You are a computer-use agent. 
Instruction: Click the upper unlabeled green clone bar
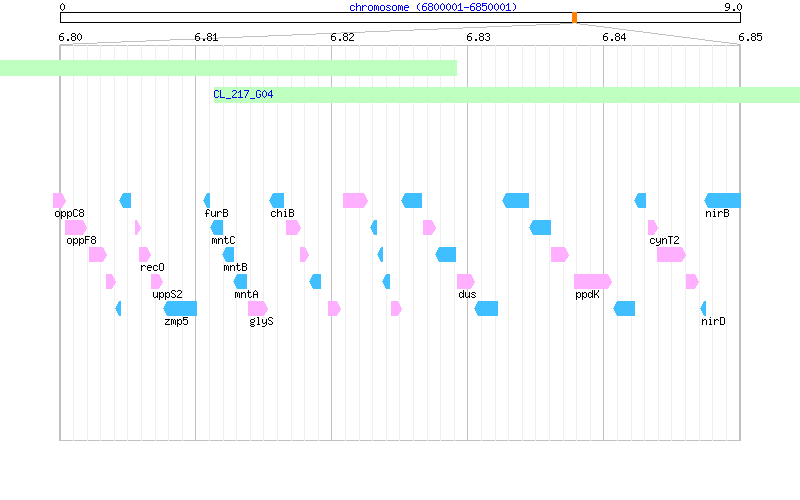tap(229, 68)
